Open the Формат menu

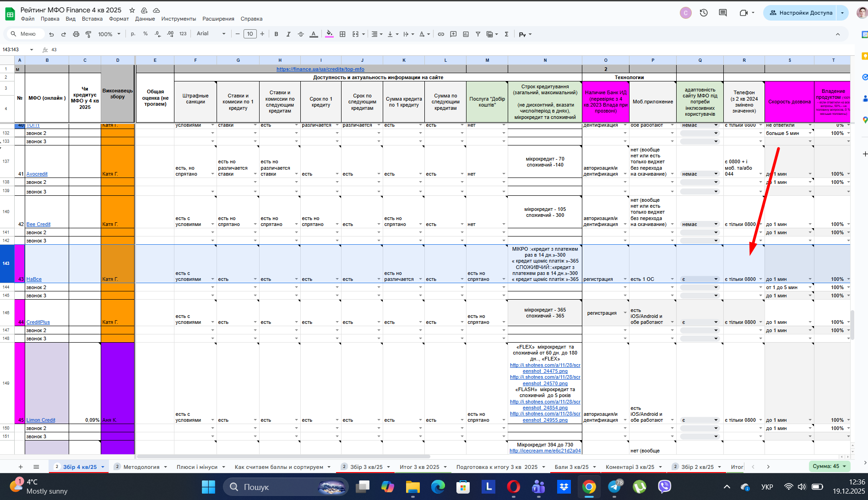point(119,19)
